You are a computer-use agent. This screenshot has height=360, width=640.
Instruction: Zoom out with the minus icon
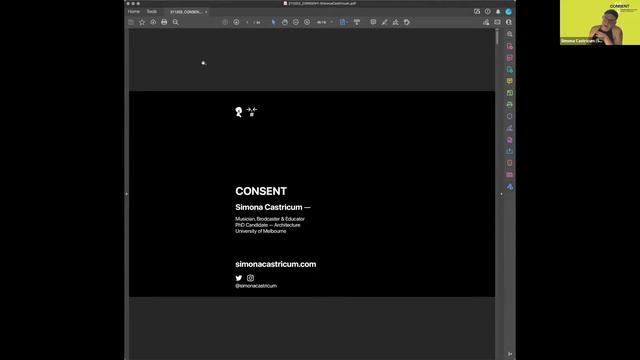point(296,22)
